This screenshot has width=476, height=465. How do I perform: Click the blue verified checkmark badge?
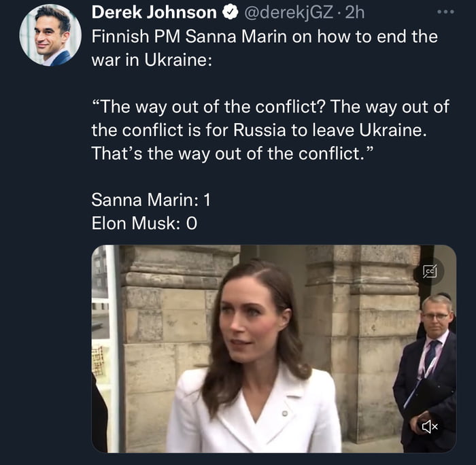tap(231, 12)
